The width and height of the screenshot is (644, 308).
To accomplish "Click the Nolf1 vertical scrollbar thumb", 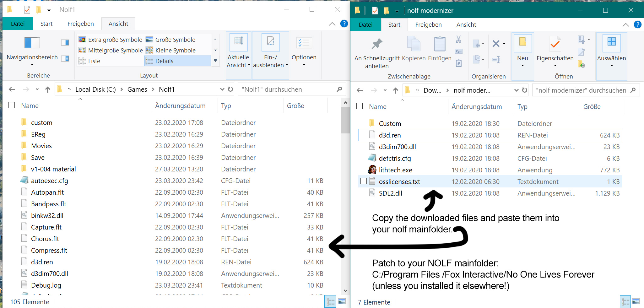I will click(x=345, y=120).
